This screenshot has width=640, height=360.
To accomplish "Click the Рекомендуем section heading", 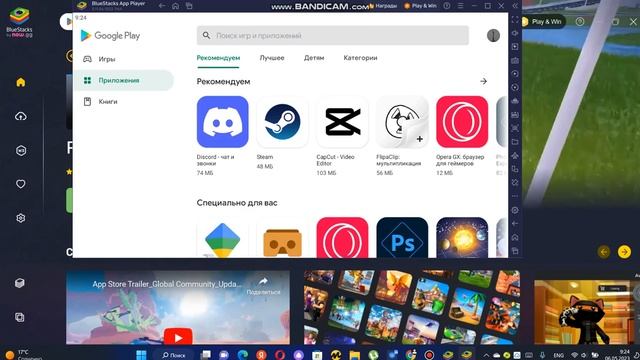I will (x=223, y=82).
